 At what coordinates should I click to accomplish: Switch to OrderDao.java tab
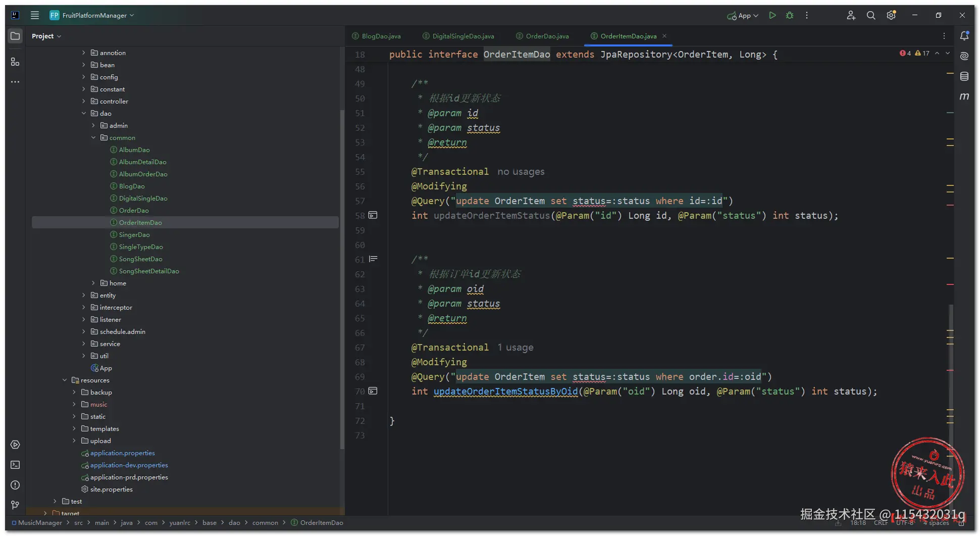pos(542,36)
